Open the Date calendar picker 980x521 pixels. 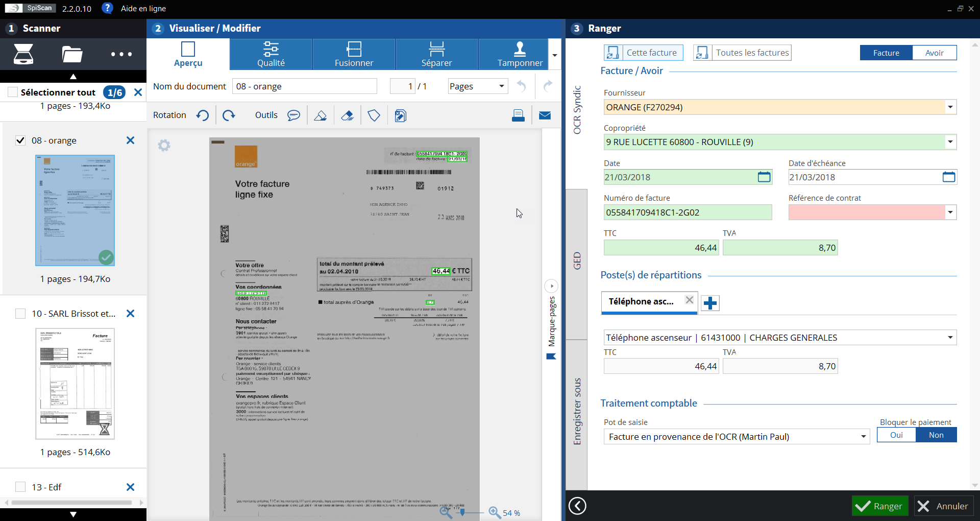point(764,177)
